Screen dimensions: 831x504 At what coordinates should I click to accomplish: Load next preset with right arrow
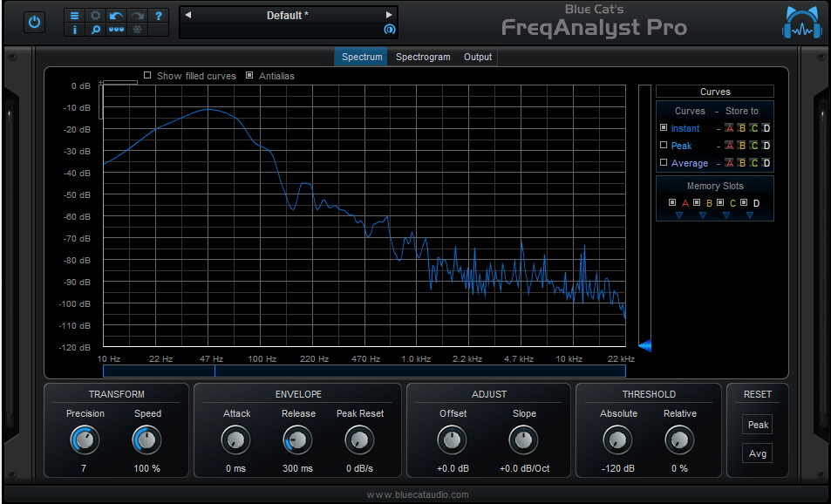click(x=389, y=15)
